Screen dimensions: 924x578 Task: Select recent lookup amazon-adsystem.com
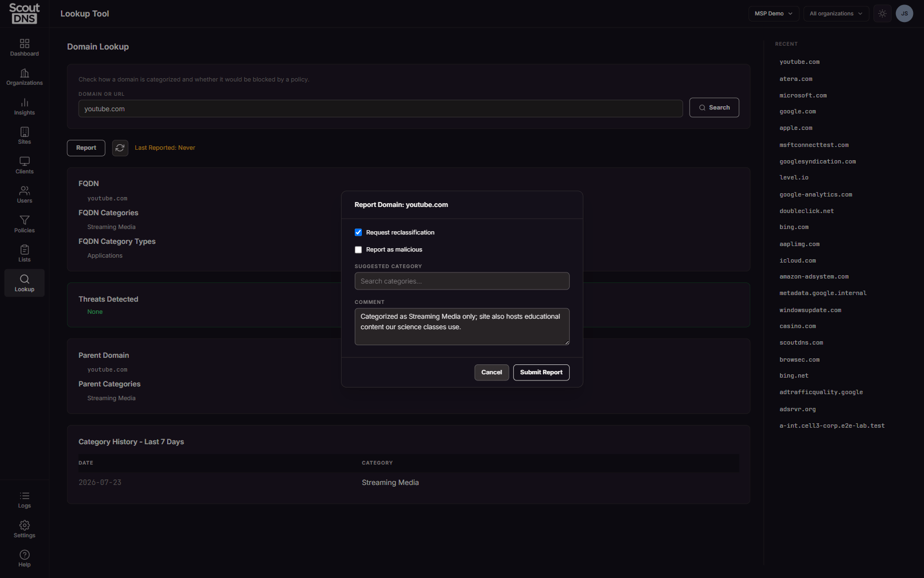click(813, 277)
